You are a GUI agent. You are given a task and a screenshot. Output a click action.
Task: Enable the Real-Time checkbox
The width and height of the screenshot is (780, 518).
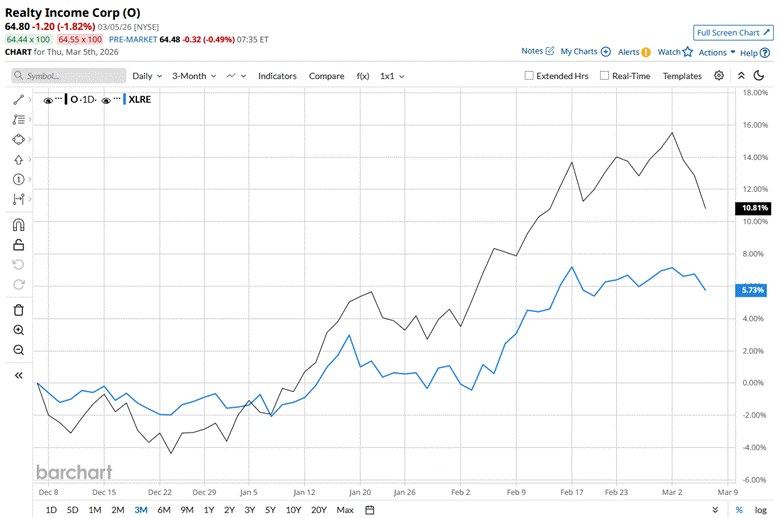604,75
